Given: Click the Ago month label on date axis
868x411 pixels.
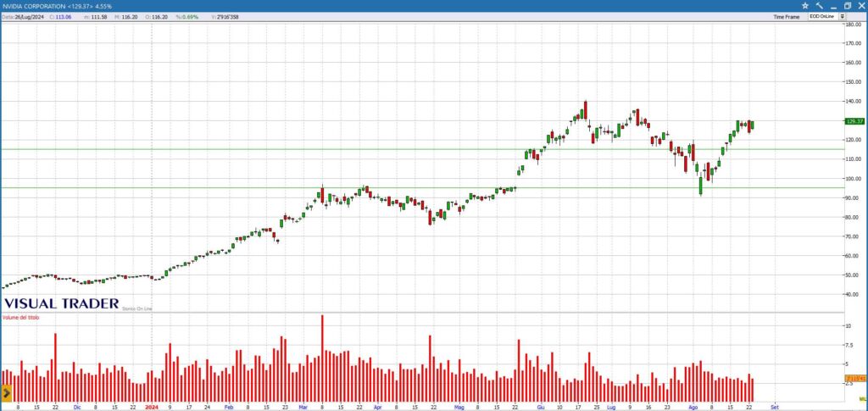Looking at the screenshot, I should click(x=693, y=407).
